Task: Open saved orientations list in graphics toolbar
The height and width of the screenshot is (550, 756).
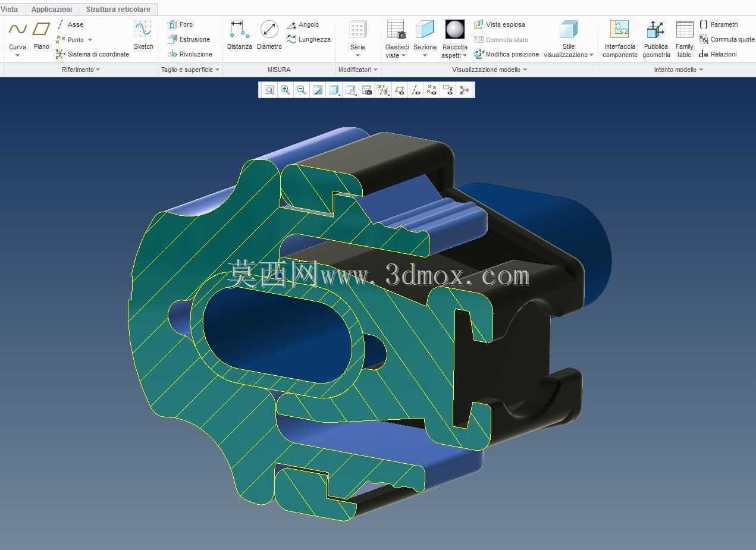Action: point(351,90)
